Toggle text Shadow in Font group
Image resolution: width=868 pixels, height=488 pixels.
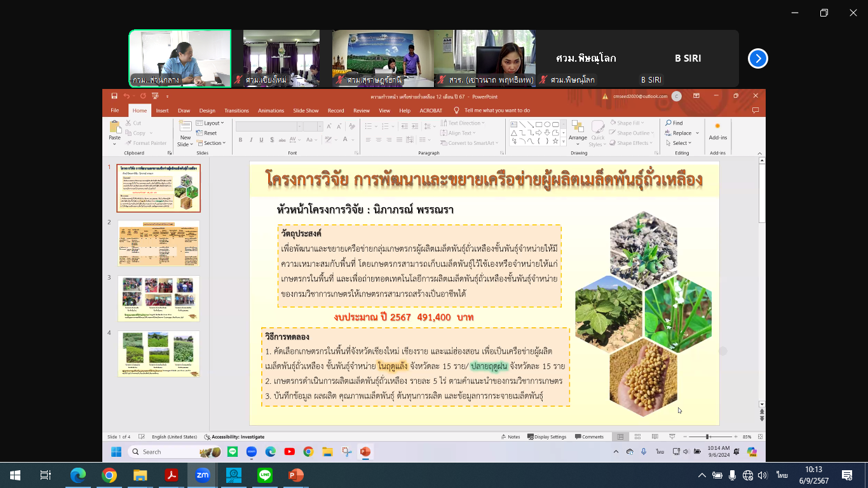[x=271, y=140]
